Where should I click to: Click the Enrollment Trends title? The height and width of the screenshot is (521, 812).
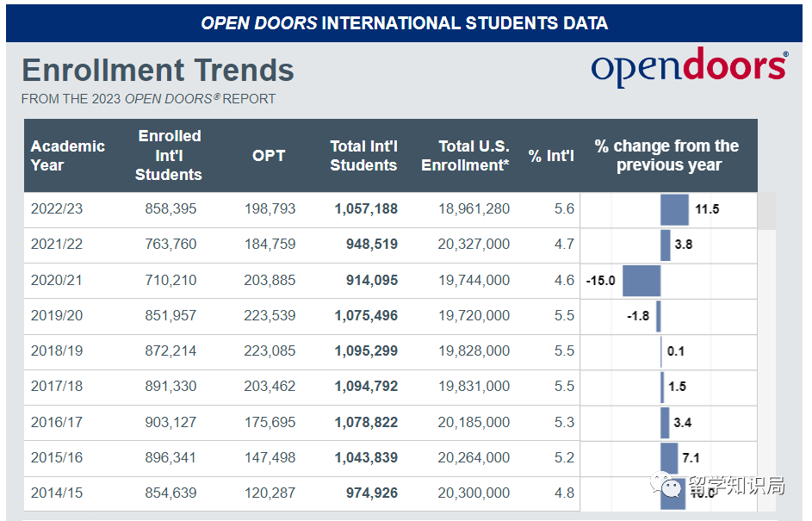(x=158, y=70)
